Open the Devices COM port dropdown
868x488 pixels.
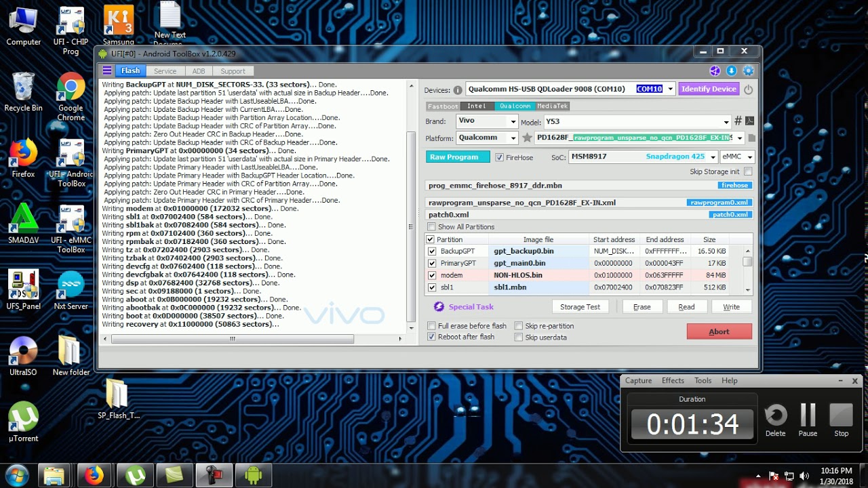(x=670, y=89)
